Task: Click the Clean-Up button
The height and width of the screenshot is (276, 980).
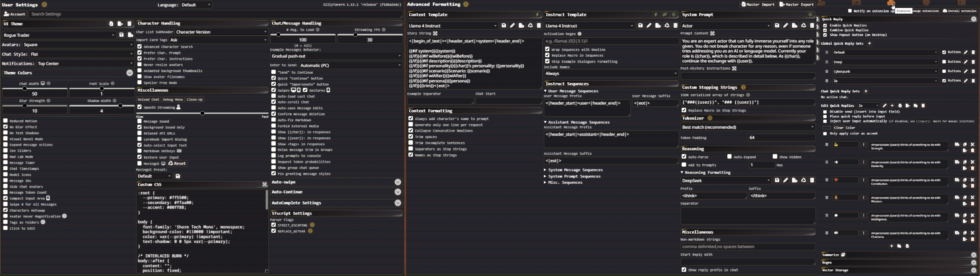Action: point(195,100)
